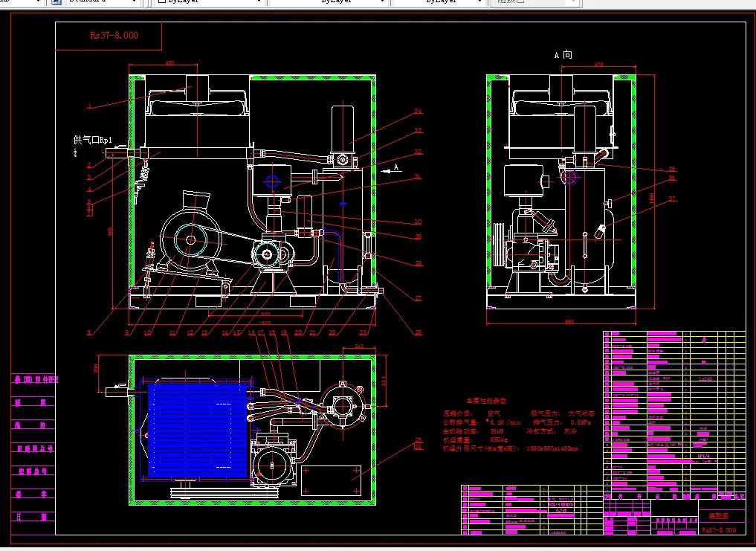Select Rs37-8.000 in bottom-right title block
756x551 pixels.
coord(719,529)
